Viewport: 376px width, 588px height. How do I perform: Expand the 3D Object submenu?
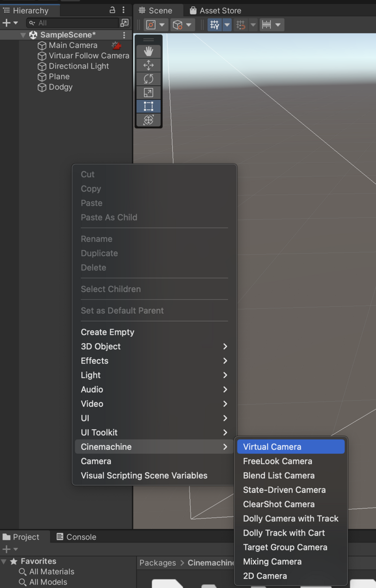pos(154,346)
